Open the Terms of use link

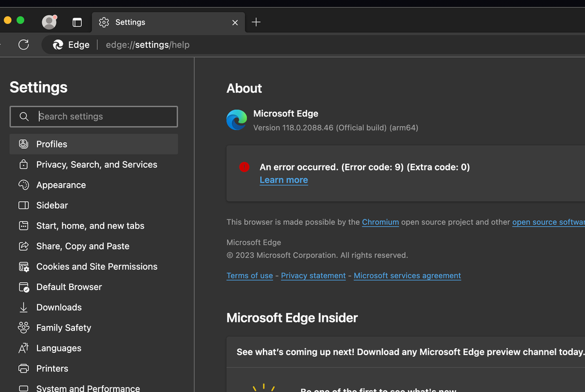pos(249,276)
